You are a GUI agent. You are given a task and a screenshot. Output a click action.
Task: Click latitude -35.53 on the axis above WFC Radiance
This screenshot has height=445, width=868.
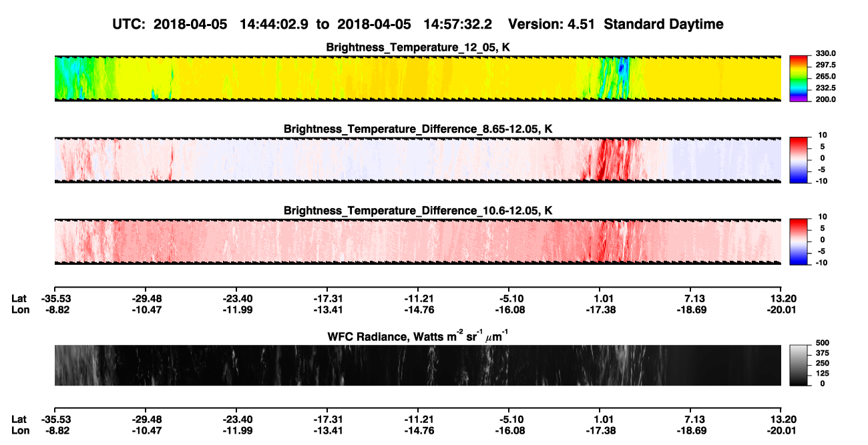pyautogui.click(x=55, y=298)
